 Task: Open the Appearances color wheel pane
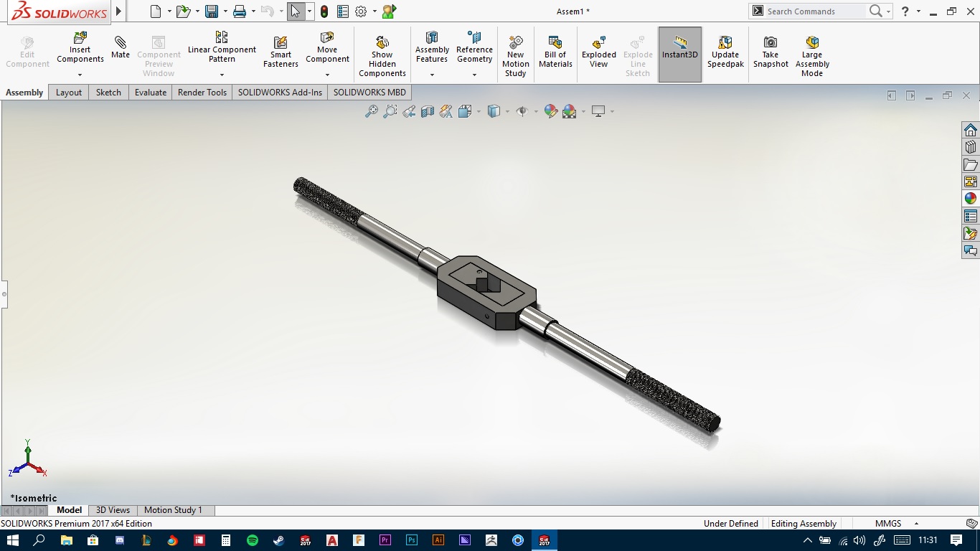click(970, 199)
